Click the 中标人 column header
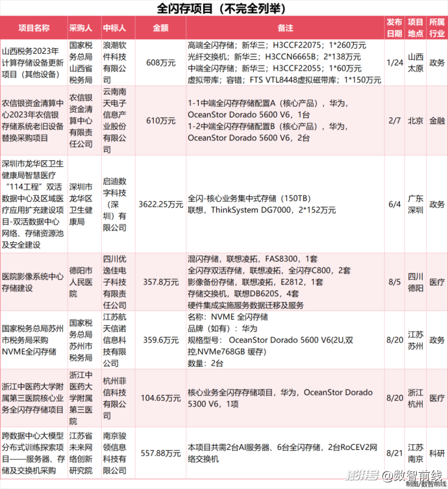The height and width of the screenshot is (489, 448). click(118, 29)
